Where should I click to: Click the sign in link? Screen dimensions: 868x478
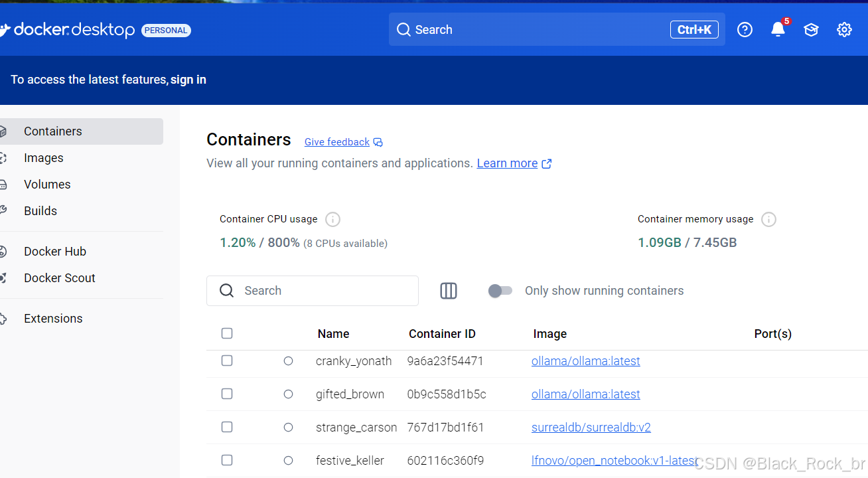coord(188,80)
